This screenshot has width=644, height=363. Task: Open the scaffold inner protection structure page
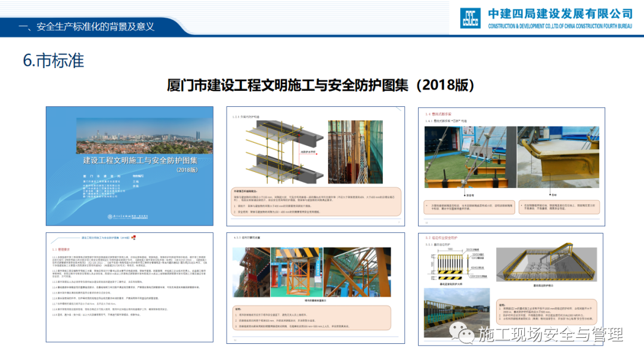(315, 166)
